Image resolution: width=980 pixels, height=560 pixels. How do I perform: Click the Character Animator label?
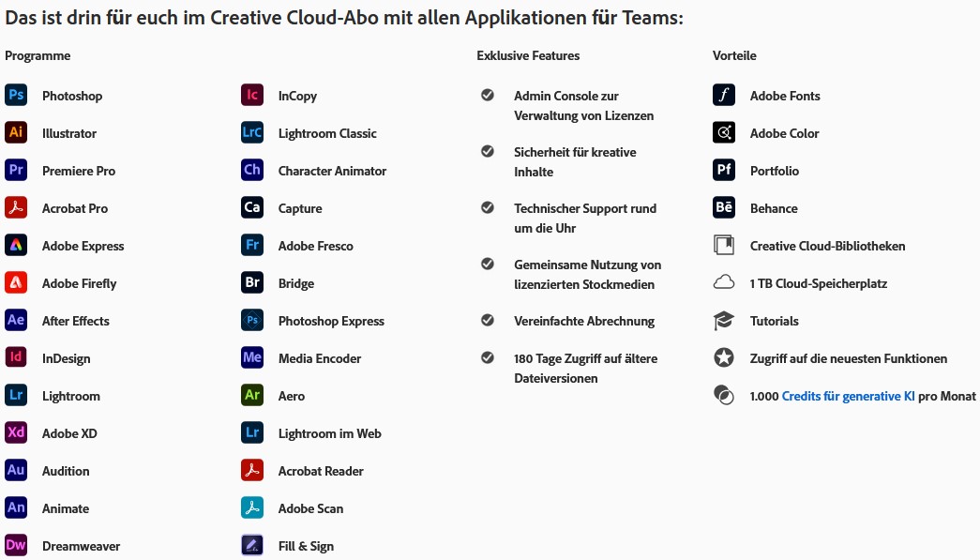(x=333, y=171)
